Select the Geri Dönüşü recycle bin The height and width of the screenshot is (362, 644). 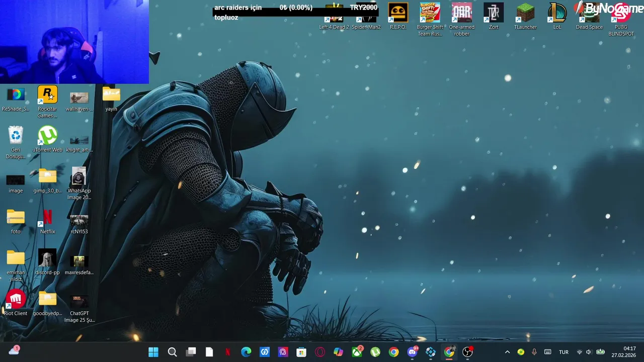(16, 143)
